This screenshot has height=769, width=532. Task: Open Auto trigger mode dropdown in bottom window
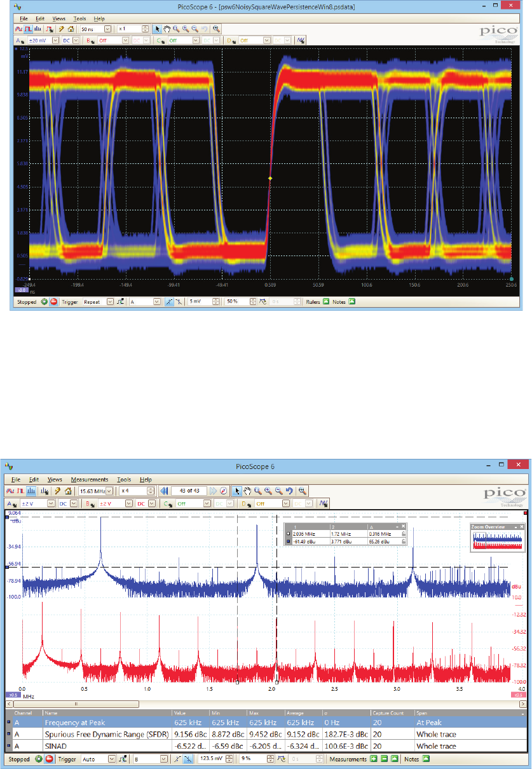tap(110, 759)
